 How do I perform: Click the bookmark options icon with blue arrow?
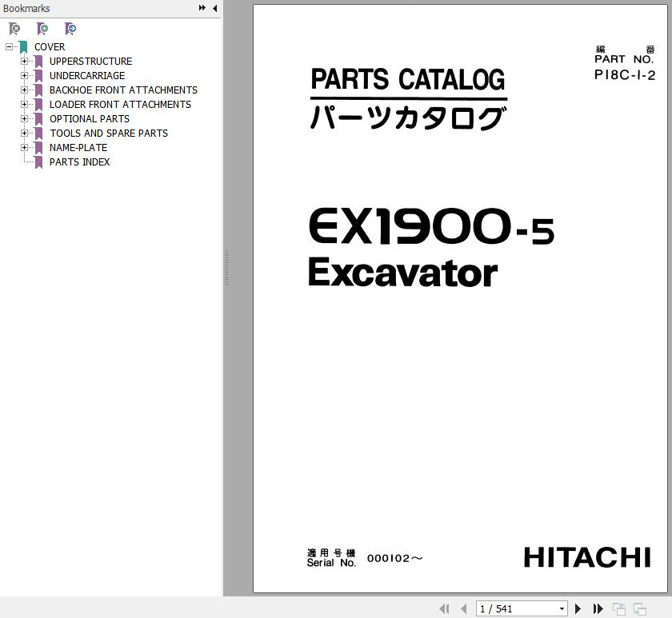click(x=70, y=29)
